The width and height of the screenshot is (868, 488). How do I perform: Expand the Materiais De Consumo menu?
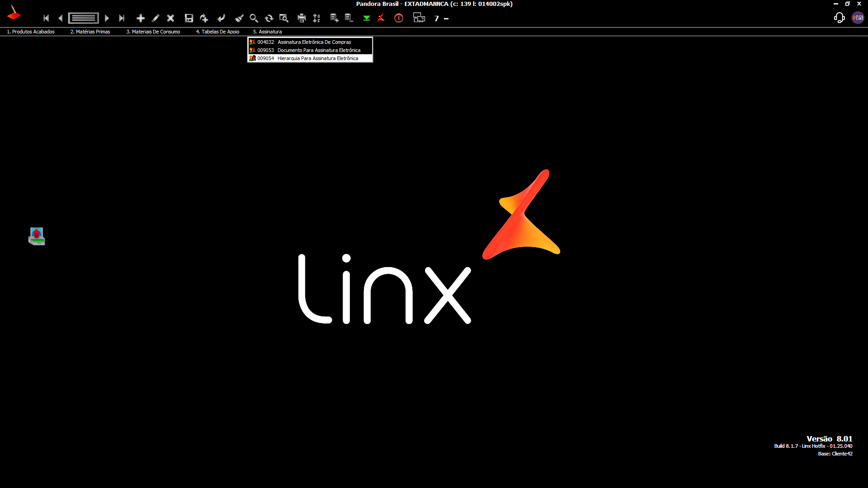point(153,32)
